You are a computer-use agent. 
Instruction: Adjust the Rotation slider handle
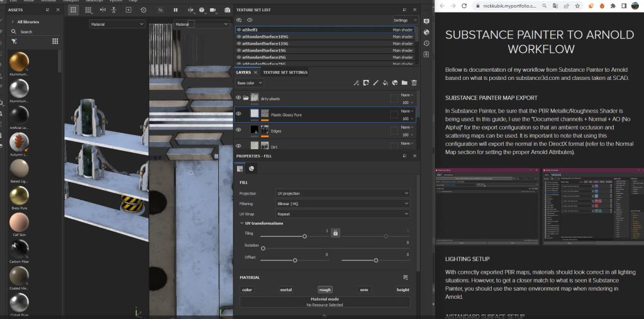[x=264, y=249]
